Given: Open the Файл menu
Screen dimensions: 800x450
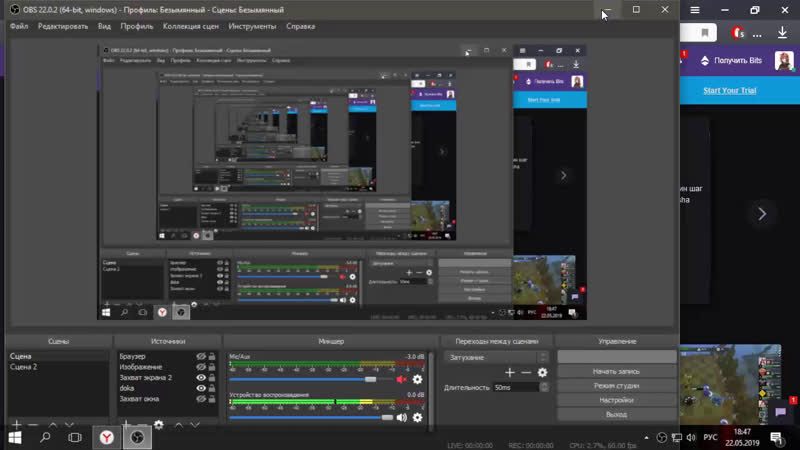Looking at the screenshot, I should pyautogui.click(x=19, y=26).
